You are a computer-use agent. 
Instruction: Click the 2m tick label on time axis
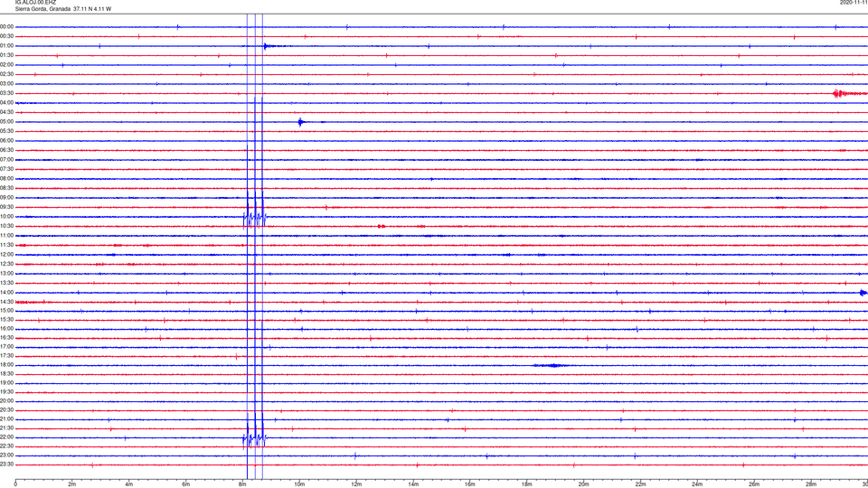click(72, 484)
